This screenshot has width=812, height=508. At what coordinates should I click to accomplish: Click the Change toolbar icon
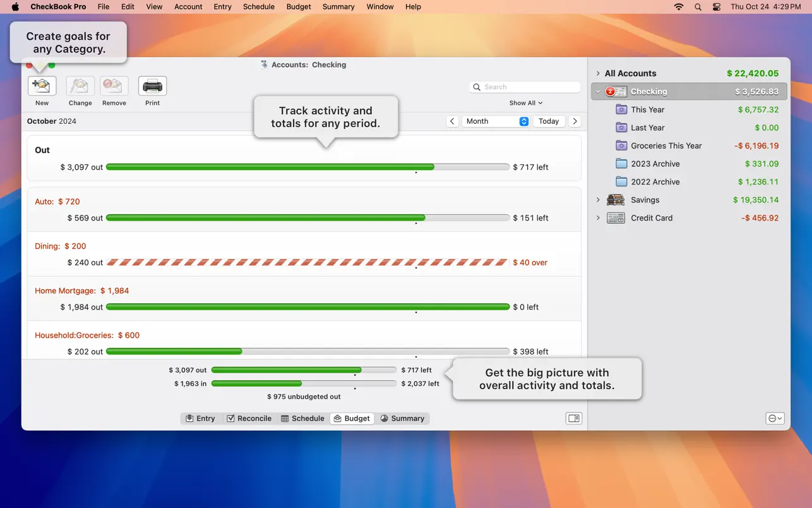(x=80, y=86)
